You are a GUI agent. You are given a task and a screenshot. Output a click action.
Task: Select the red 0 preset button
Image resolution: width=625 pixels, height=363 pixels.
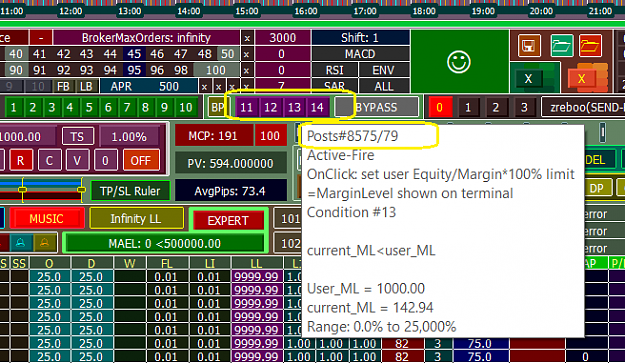click(x=439, y=108)
